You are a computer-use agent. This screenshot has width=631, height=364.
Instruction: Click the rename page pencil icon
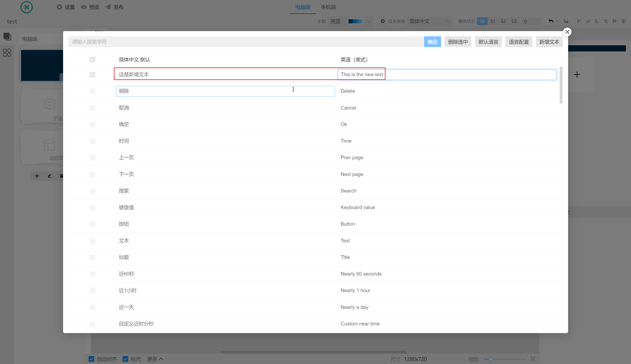click(50, 176)
